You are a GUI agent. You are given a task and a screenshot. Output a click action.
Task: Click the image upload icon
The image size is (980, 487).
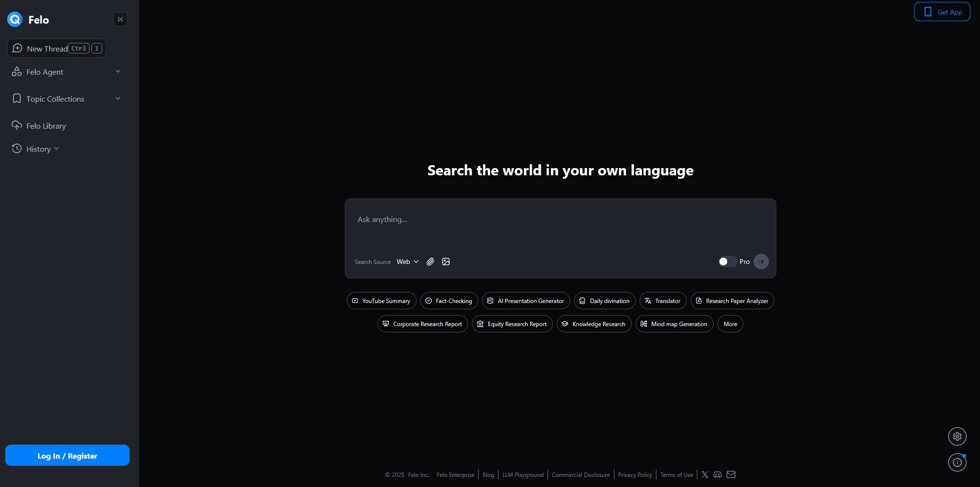(446, 262)
